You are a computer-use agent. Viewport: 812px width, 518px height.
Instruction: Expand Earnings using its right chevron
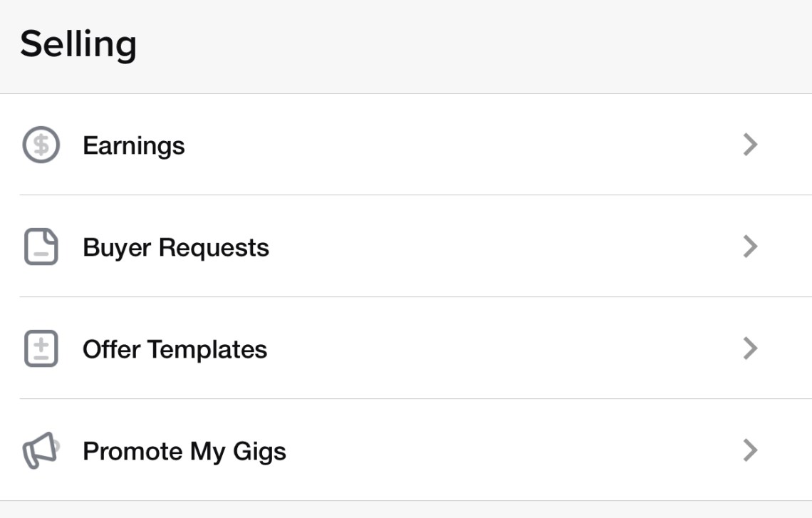click(x=750, y=145)
